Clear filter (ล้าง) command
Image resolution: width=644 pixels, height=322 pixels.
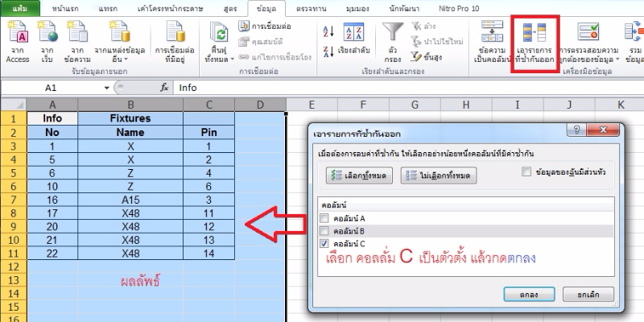point(424,27)
